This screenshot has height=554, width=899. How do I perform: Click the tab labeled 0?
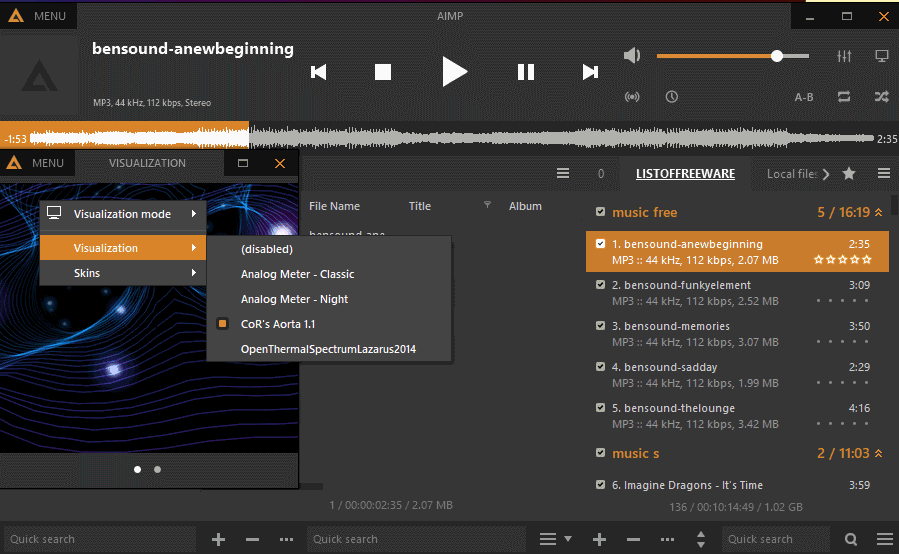(x=601, y=174)
